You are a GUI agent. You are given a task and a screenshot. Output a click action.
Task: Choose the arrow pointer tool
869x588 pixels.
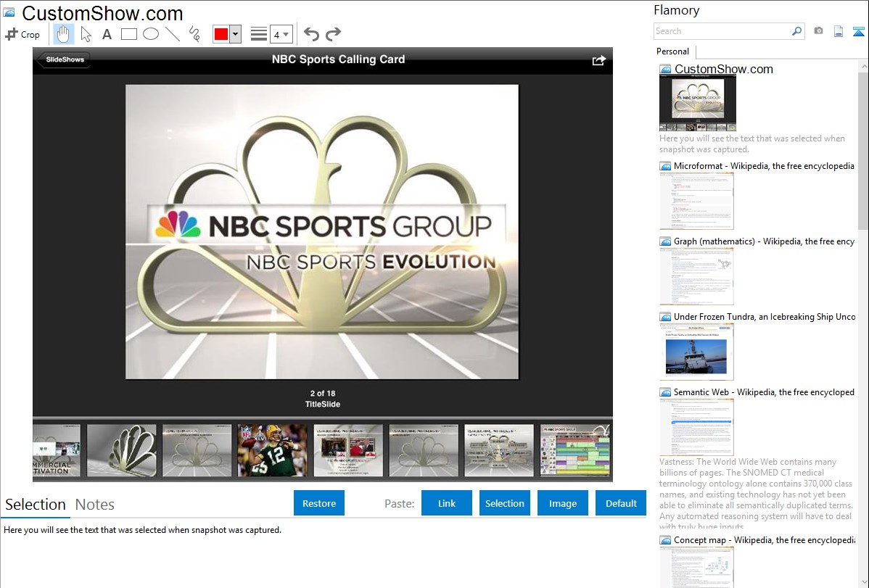86,34
